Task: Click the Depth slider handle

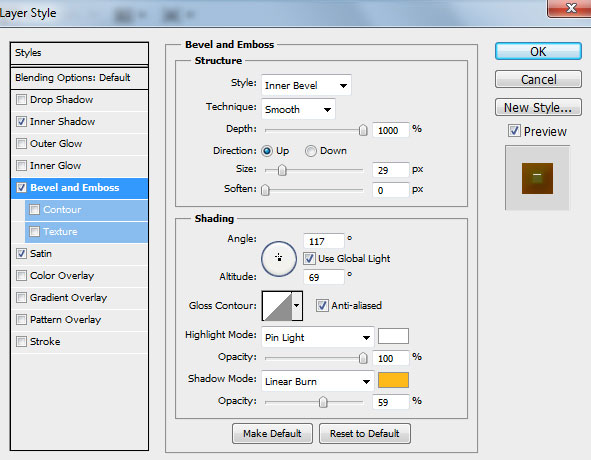Action: (363, 130)
